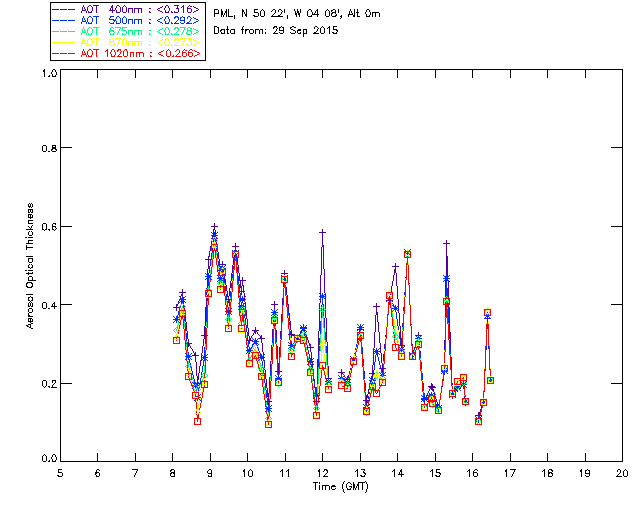The image size is (640, 512).
Task: Click the 12 tick label on time axis
Action: (x=323, y=472)
